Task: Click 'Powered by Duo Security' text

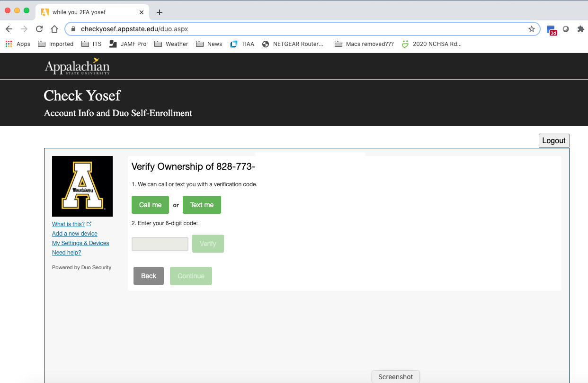Action: click(81, 267)
